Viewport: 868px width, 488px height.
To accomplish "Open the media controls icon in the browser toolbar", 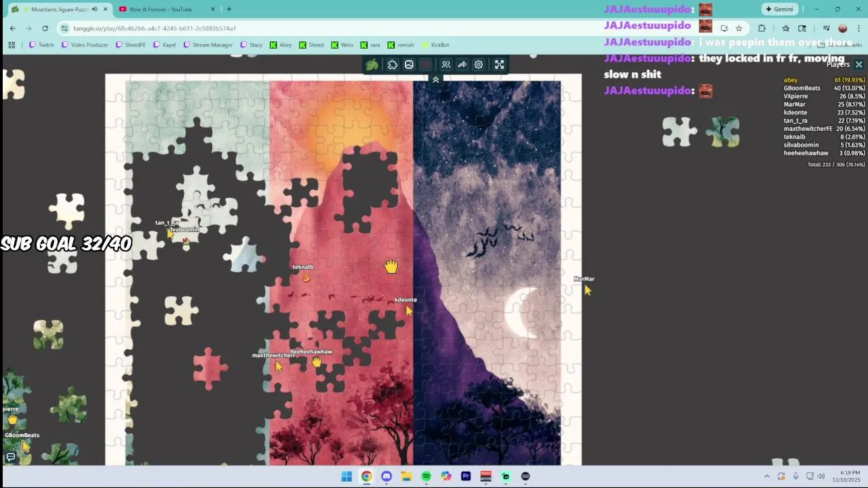I will tap(826, 28).
